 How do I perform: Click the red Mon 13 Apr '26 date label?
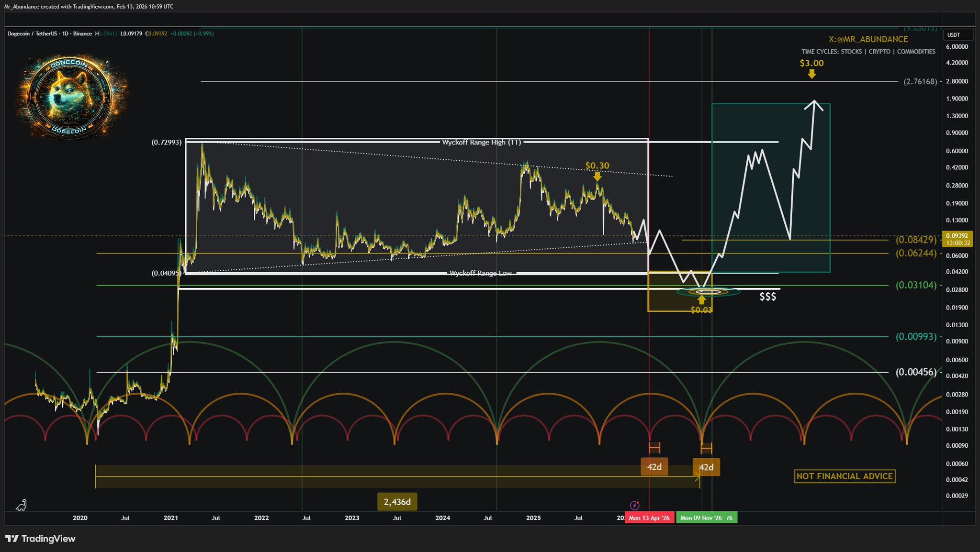tap(649, 518)
